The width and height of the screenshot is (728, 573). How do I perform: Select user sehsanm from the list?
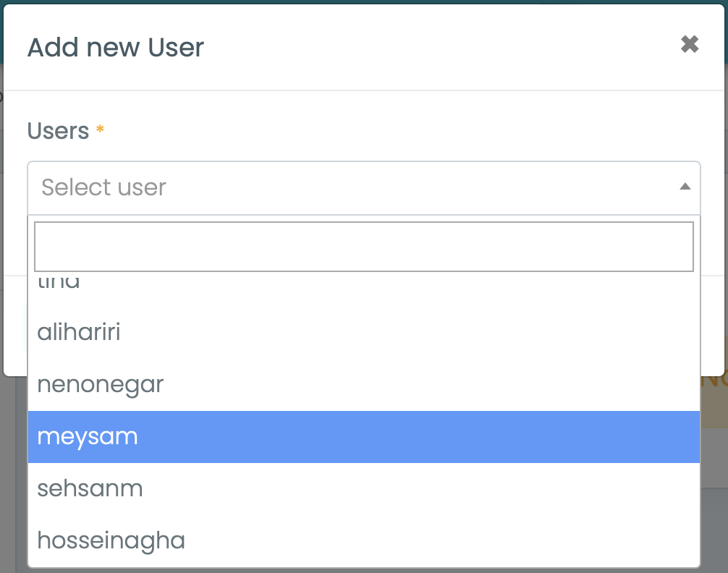coord(90,489)
